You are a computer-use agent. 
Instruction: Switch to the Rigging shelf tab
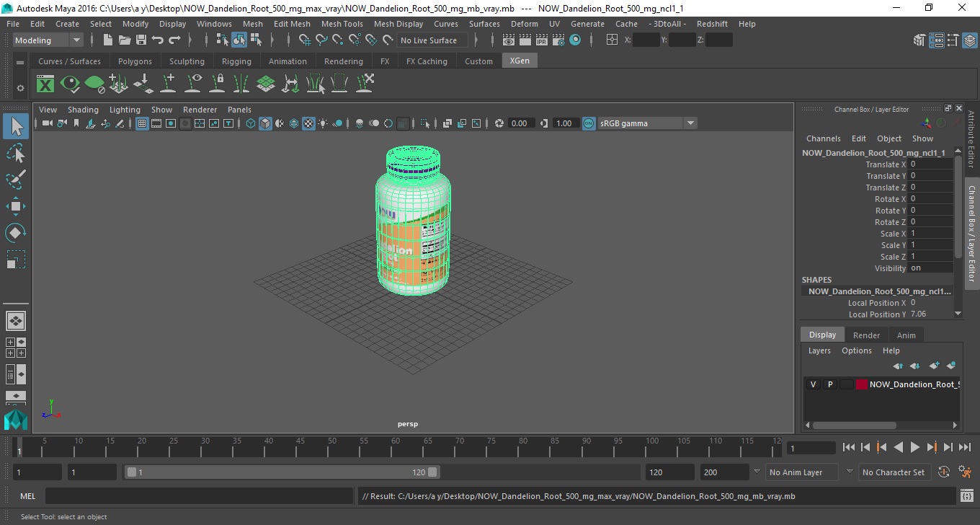[236, 61]
